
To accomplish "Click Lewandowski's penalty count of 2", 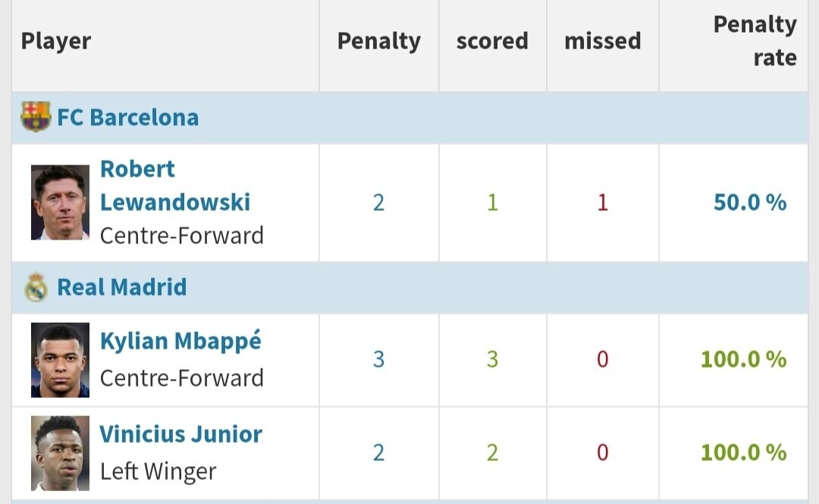I will coord(378,202).
